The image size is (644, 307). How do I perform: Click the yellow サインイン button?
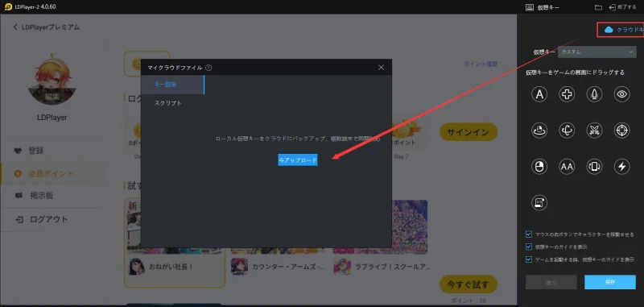[469, 132]
